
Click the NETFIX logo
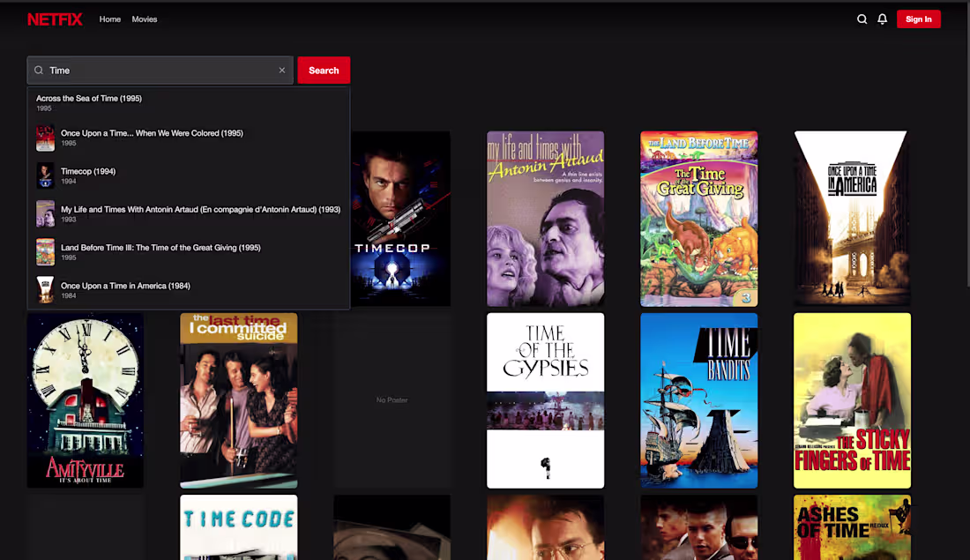(55, 19)
